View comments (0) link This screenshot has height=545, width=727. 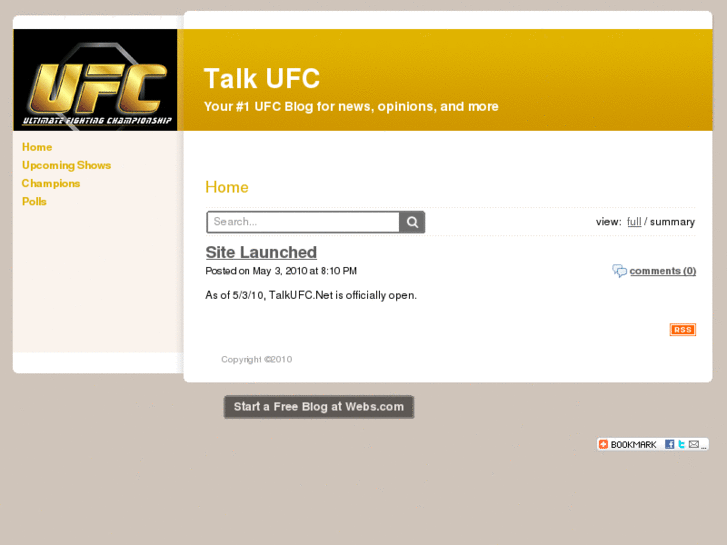pyautogui.click(x=663, y=271)
